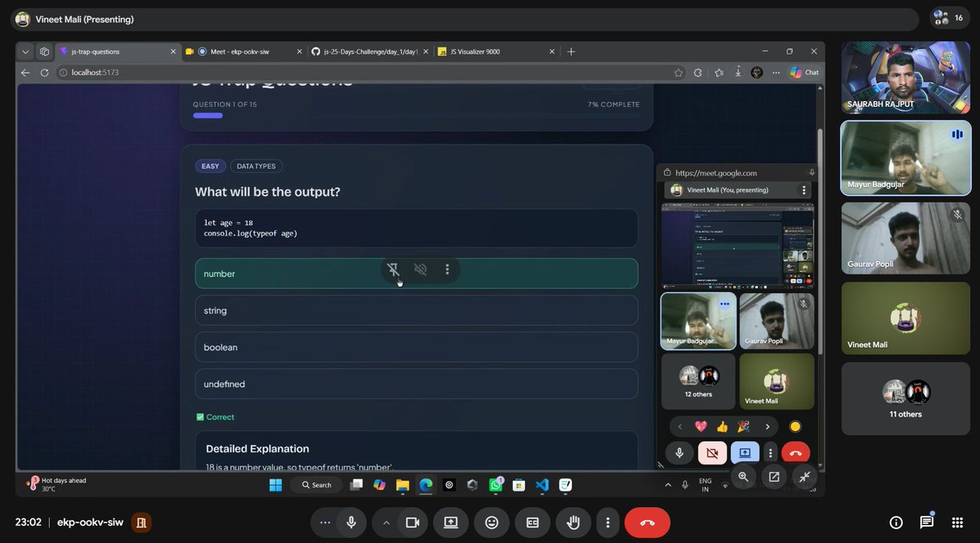Screen dimensions: 980x543
Task: Choose the 'boolean' answer option
Action: tap(416, 347)
